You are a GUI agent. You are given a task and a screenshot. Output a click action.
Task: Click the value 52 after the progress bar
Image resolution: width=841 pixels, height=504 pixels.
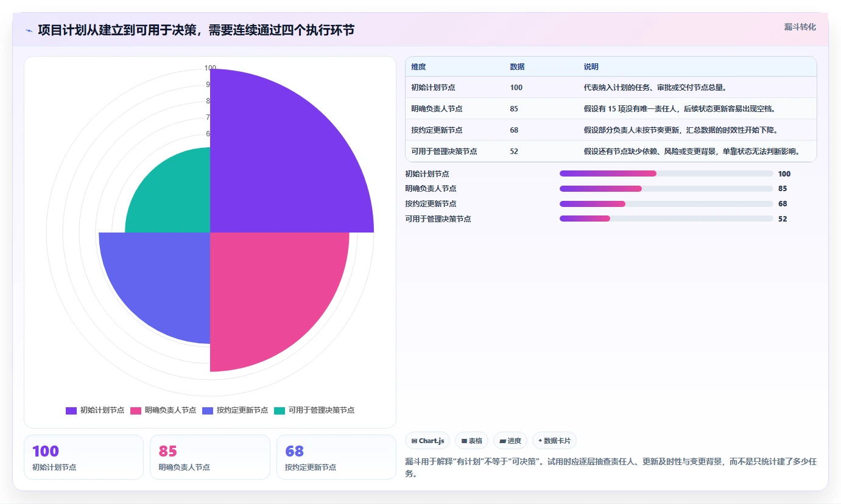point(783,219)
